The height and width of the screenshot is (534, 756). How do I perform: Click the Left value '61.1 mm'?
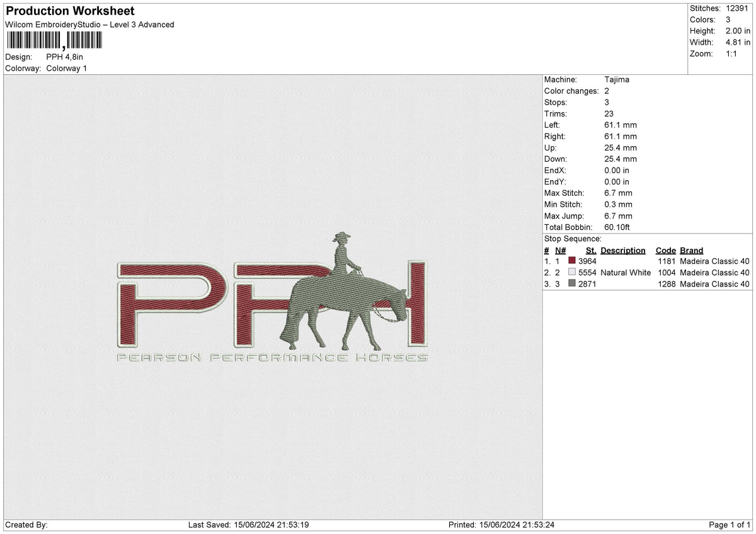click(x=621, y=125)
